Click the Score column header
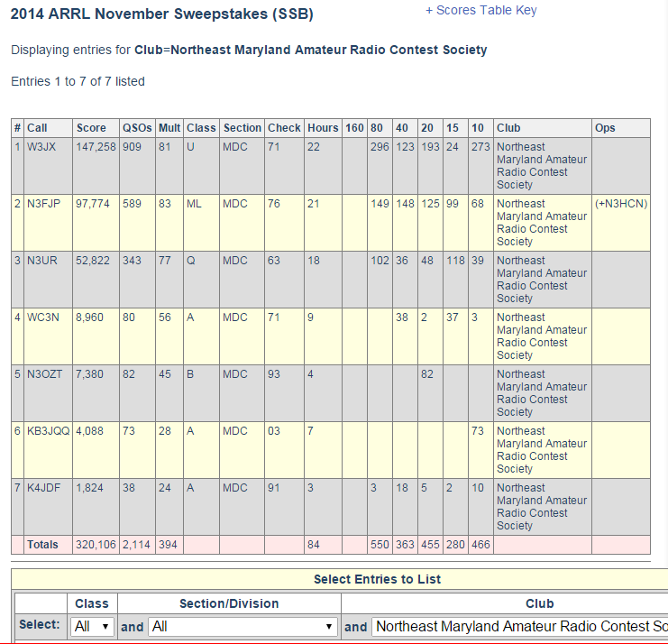The image size is (668, 644). coord(91,128)
